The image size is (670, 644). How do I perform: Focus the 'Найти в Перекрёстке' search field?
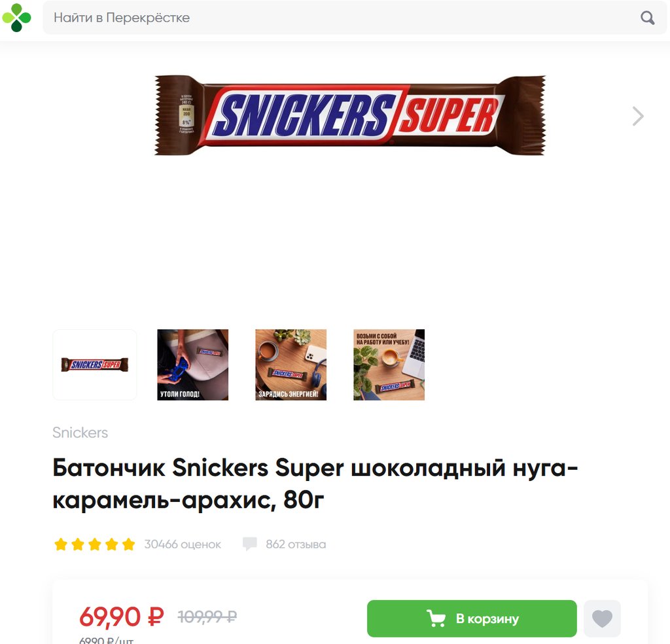355,18
